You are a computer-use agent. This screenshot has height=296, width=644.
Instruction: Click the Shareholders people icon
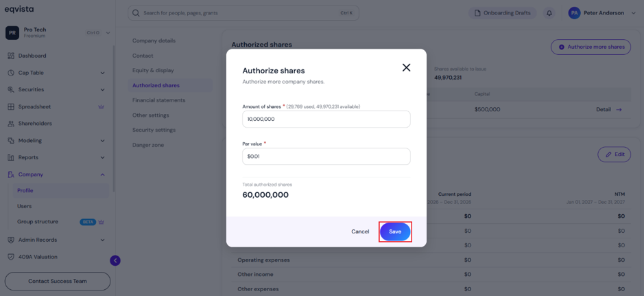click(11, 124)
